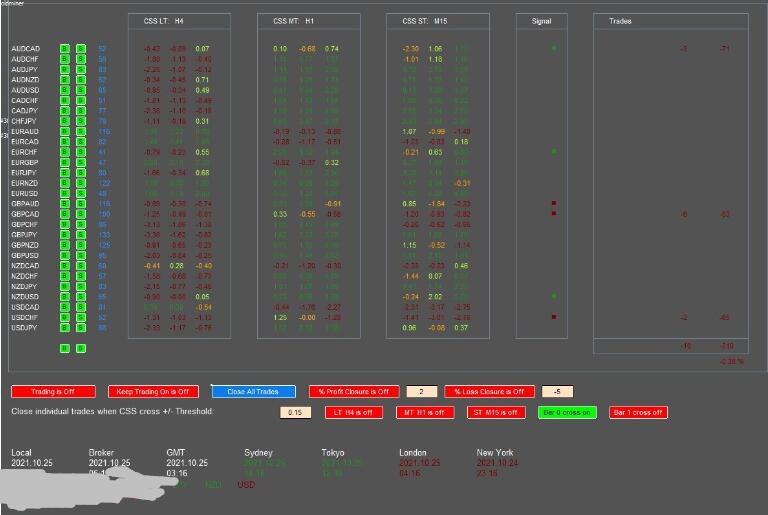Toggle the 'Trading is Off' switch
This screenshot has height=515, width=768.
(53, 392)
